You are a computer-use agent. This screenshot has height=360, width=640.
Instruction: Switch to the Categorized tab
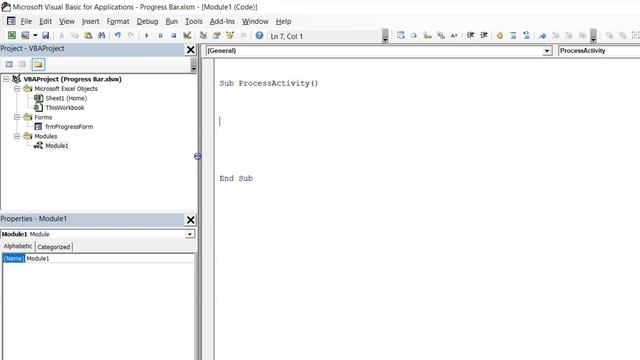[x=54, y=247]
